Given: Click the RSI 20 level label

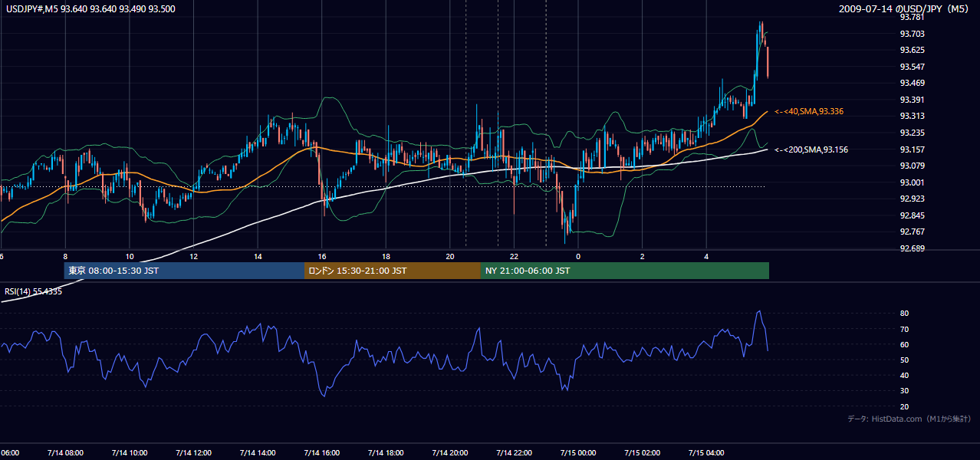Looking at the screenshot, I should point(904,406).
